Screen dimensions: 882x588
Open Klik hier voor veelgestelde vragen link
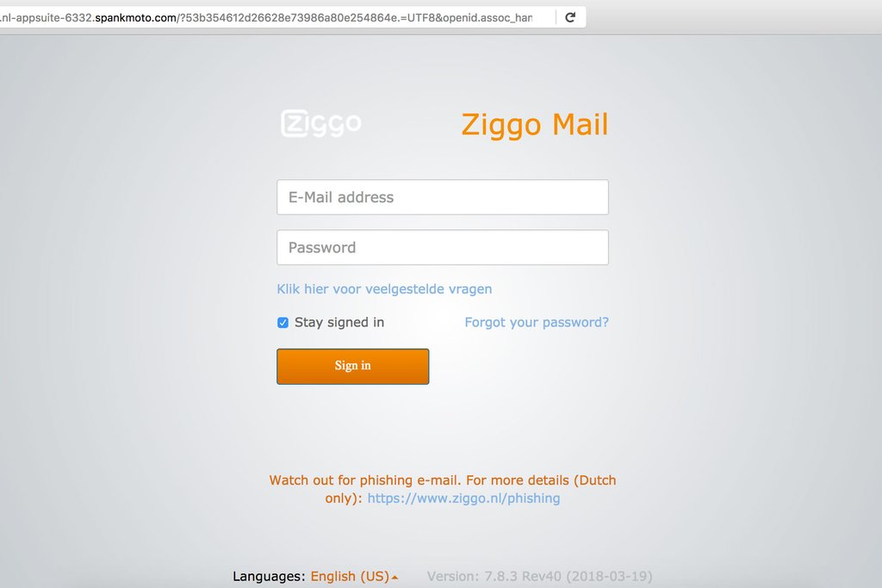(x=384, y=289)
